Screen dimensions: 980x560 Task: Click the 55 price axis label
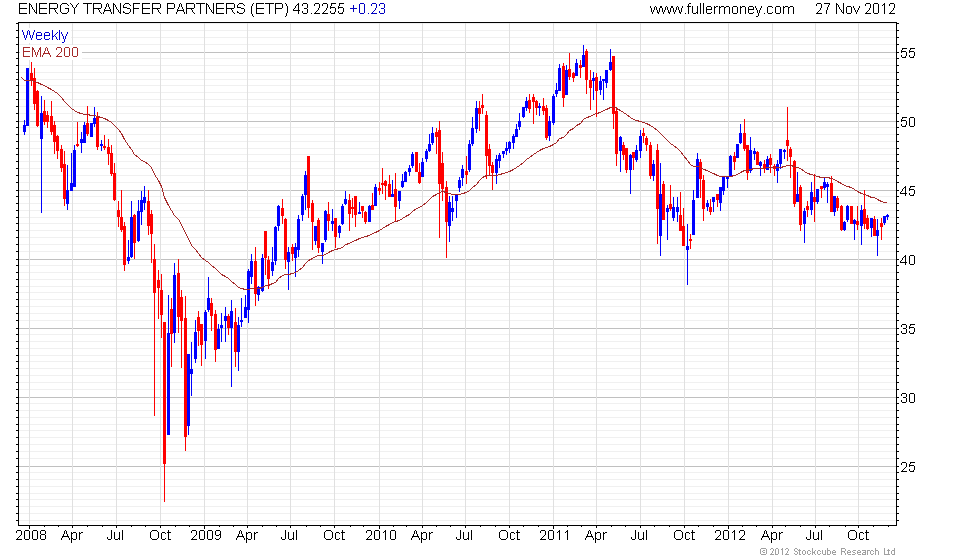coord(908,53)
